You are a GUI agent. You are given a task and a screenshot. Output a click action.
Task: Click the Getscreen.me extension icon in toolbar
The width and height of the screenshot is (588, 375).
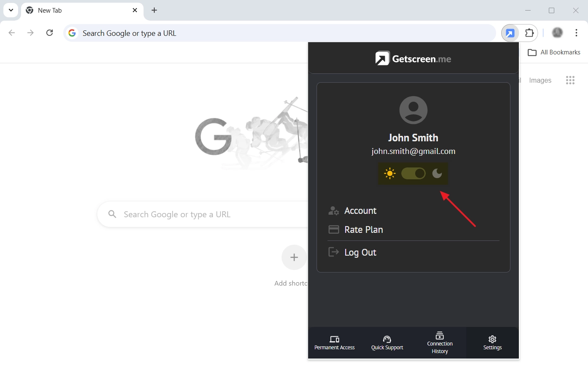point(510,33)
